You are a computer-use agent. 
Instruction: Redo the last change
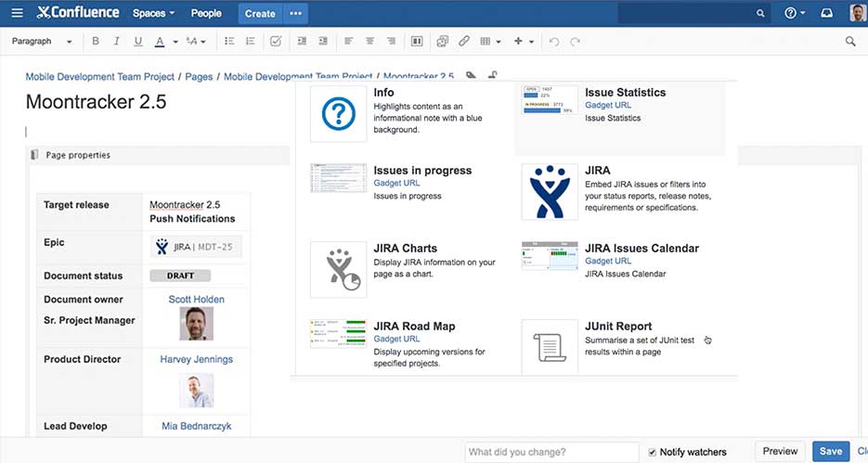click(x=576, y=42)
